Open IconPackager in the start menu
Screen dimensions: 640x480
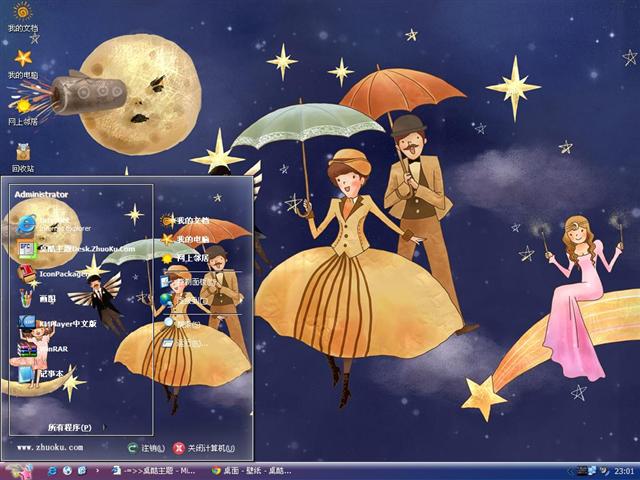click(60, 272)
